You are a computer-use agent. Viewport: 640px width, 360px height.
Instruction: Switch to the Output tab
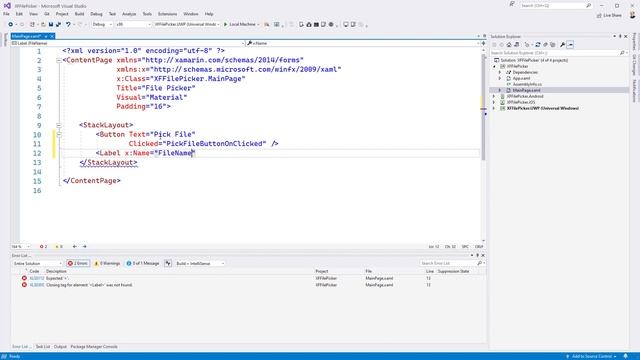tap(60, 347)
